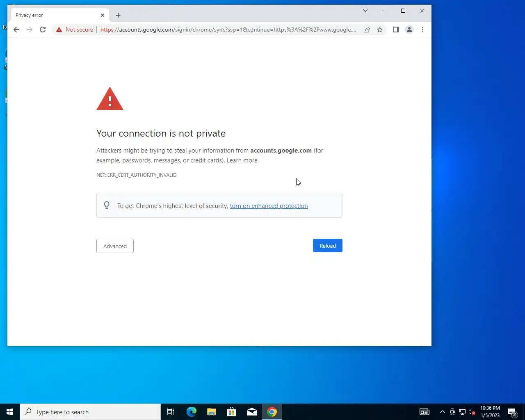Click the Type here to search box
The height and width of the screenshot is (420, 525).
coord(90,412)
